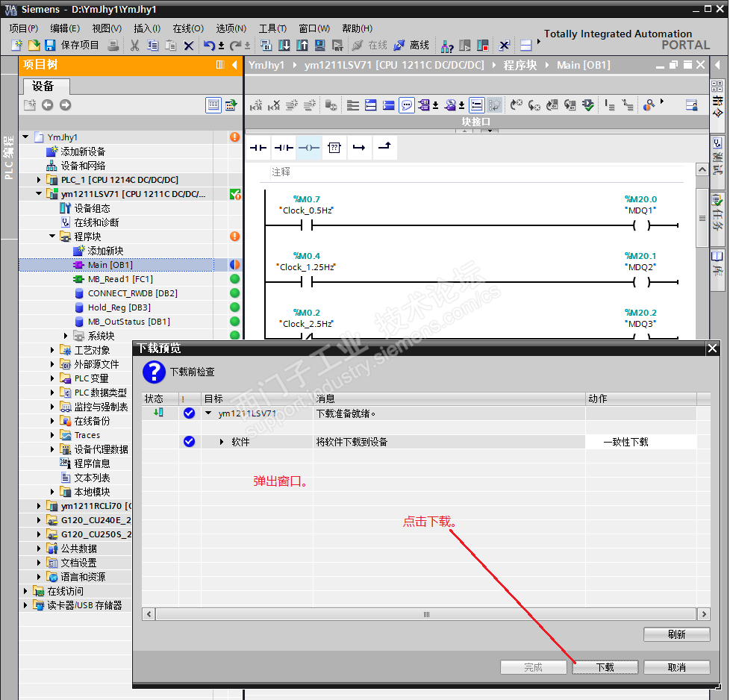This screenshot has width=730, height=700.
Task: Toggle the ym1211LSV71 row check mark in download preview
Action: coord(189,413)
